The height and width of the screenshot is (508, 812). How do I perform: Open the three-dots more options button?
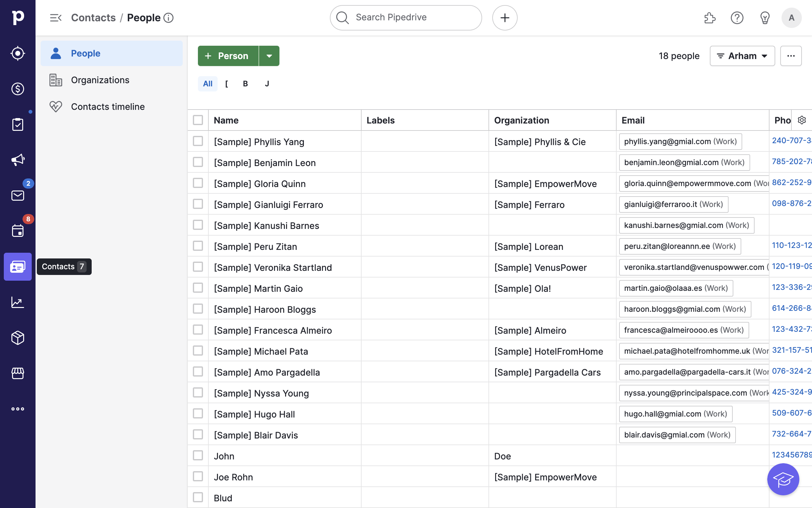791,56
